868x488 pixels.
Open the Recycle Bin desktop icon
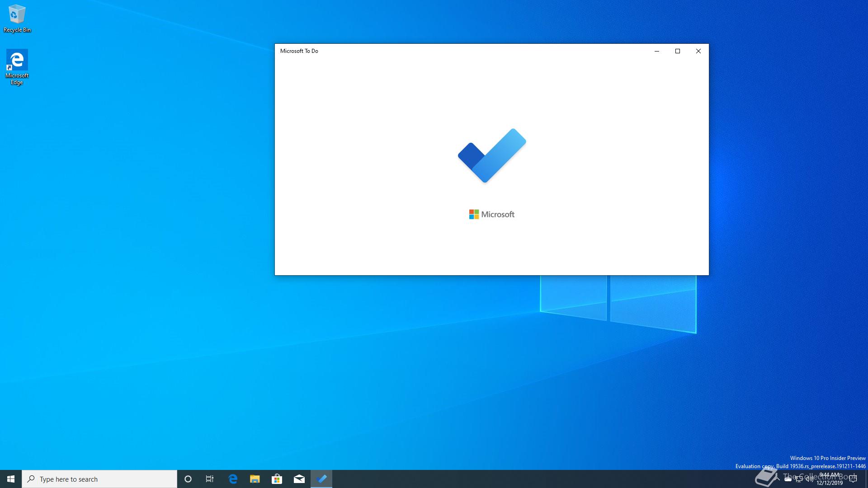17,18
